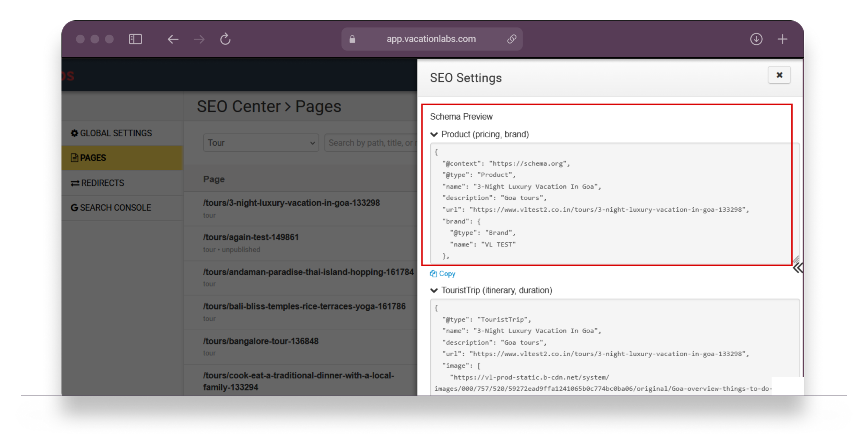The height and width of the screenshot is (436, 868).
Task: Click the double-chevron collapse arrow icon
Action: pos(797,268)
